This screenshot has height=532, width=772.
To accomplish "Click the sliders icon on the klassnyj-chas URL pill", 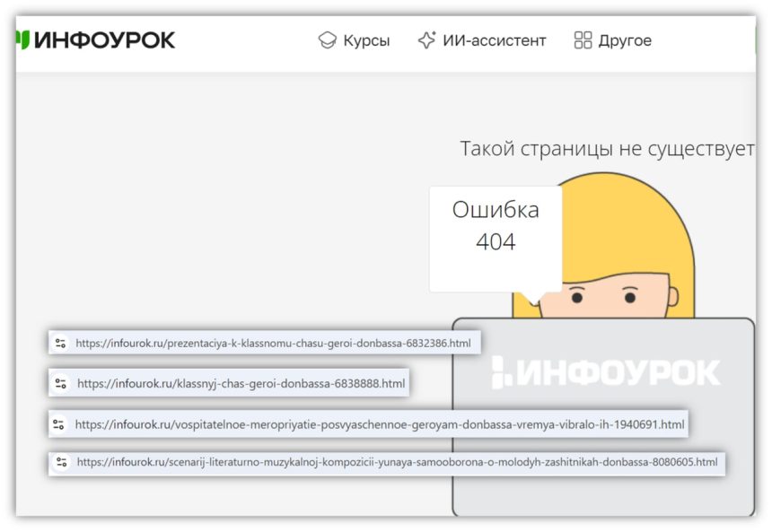I will pos(61,382).
